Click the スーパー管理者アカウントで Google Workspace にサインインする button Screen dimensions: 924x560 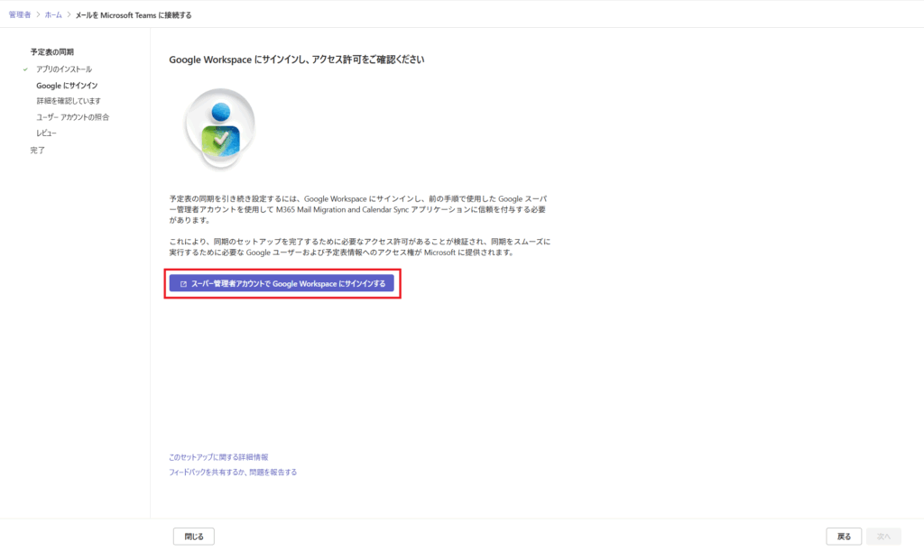pos(282,283)
